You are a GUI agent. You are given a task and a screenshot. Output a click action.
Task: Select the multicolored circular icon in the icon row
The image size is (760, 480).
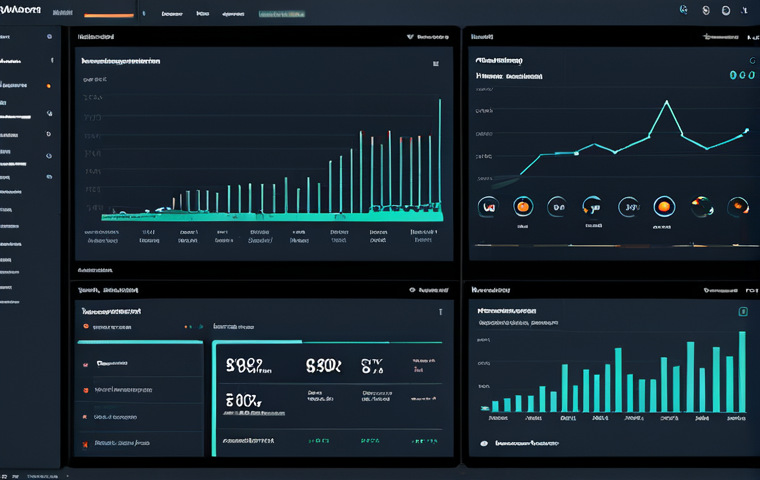click(702, 207)
